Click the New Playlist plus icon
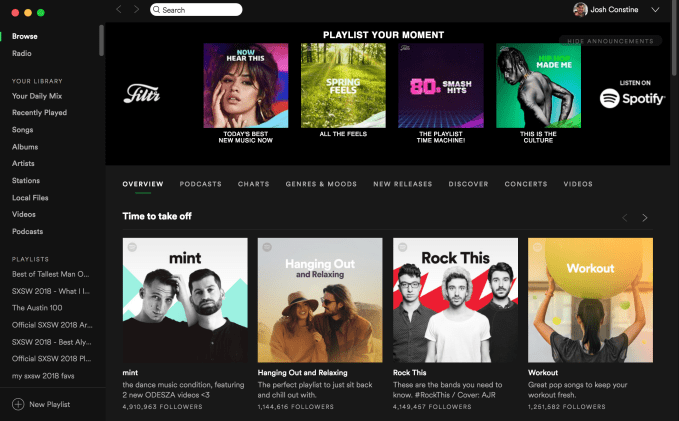This screenshot has height=421, width=679. [x=18, y=404]
